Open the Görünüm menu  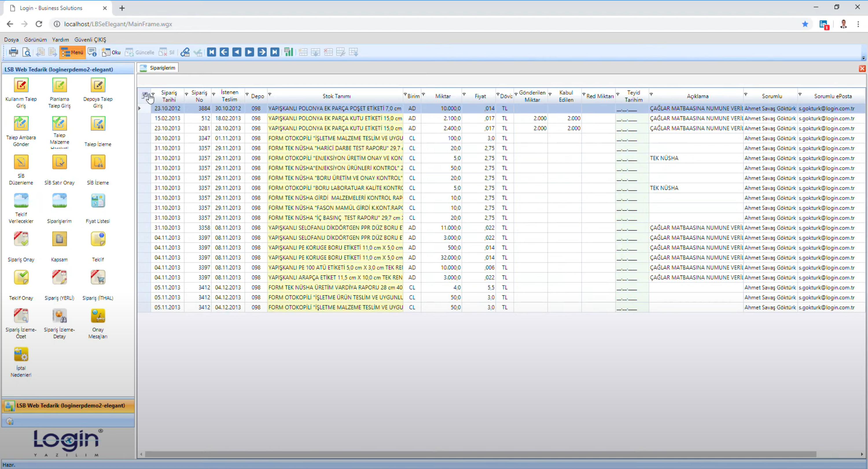tap(35, 40)
